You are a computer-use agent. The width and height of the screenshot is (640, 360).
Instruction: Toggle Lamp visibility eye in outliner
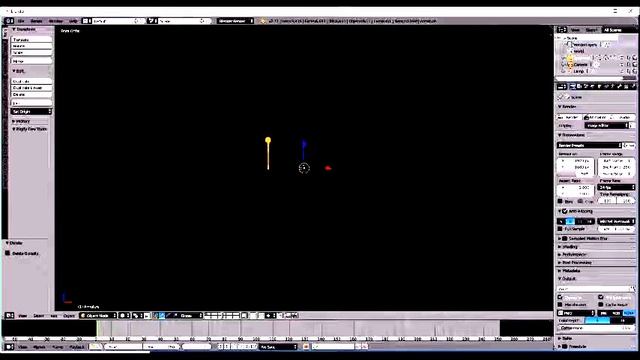point(622,71)
